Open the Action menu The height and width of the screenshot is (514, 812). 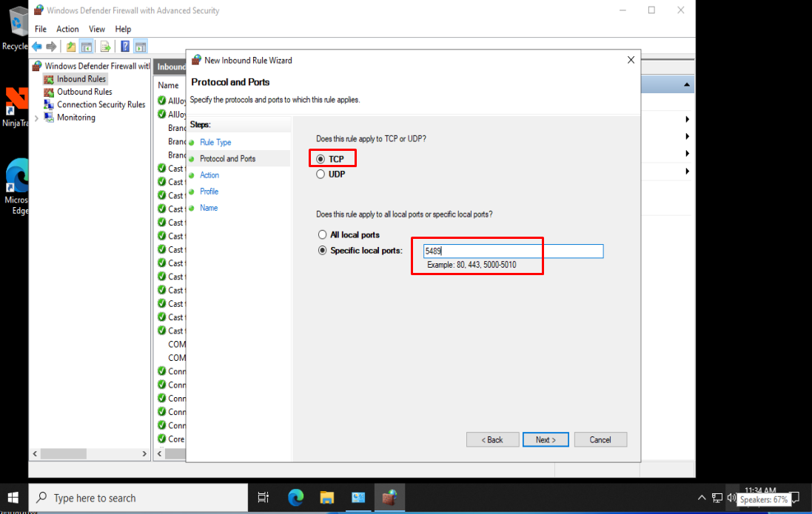[67, 29]
